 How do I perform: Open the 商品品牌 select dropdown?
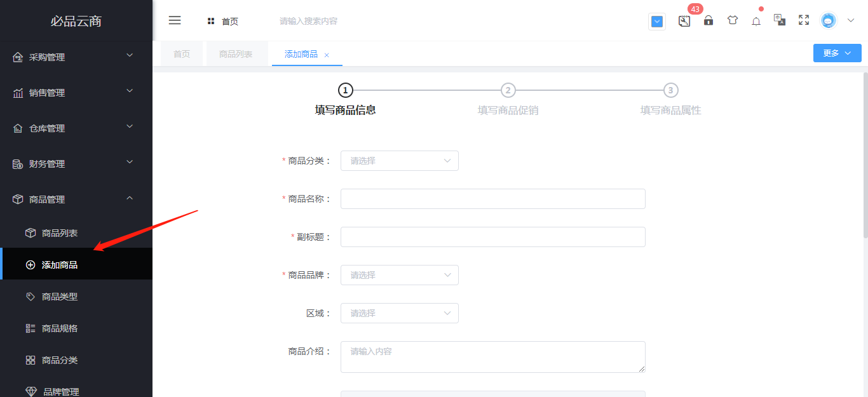(400, 275)
